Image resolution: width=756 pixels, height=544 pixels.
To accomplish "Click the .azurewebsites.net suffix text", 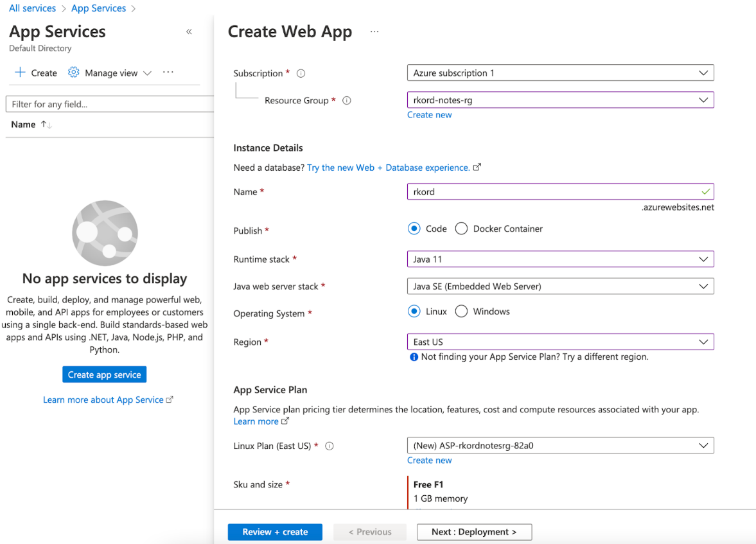I will pyautogui.click(x=678, y=207).
